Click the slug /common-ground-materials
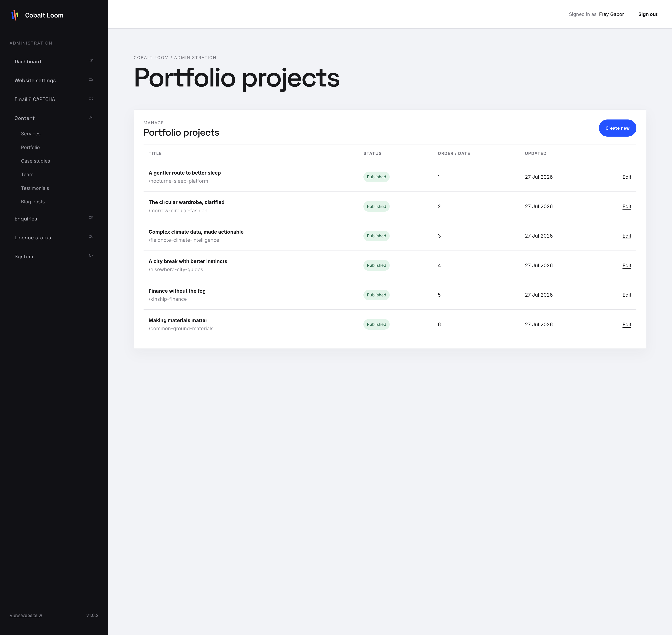672x635 pixels. [x=181, y=329]
